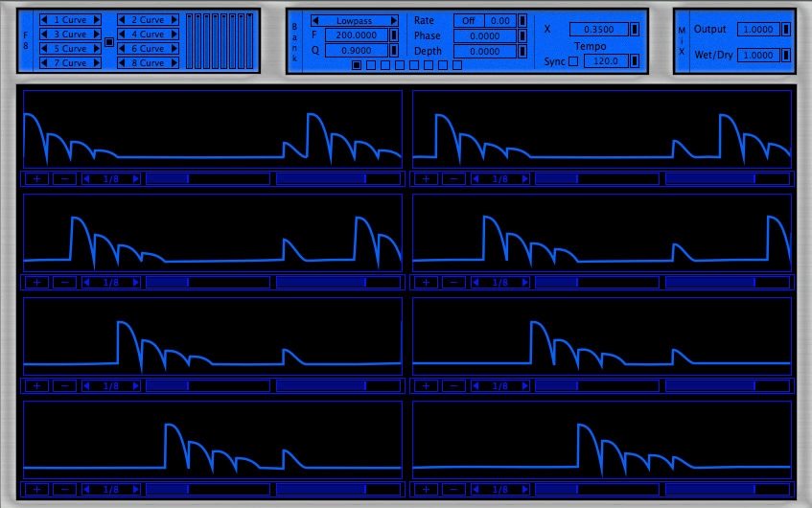Click the left arrow of the '5 Curve' selector
Image resolution: width=812 pixels, height=508 pixels.
pyautogui.click(x=44, y=49)
